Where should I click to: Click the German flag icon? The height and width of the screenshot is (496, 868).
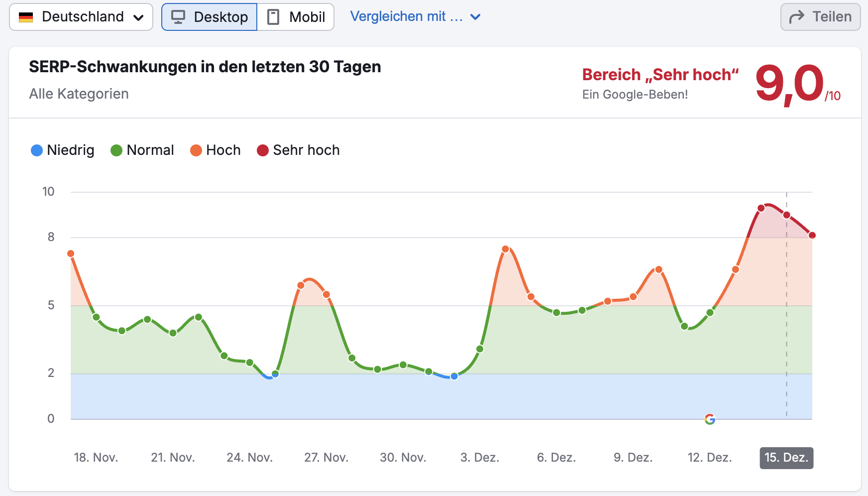(x=26, y=16)
